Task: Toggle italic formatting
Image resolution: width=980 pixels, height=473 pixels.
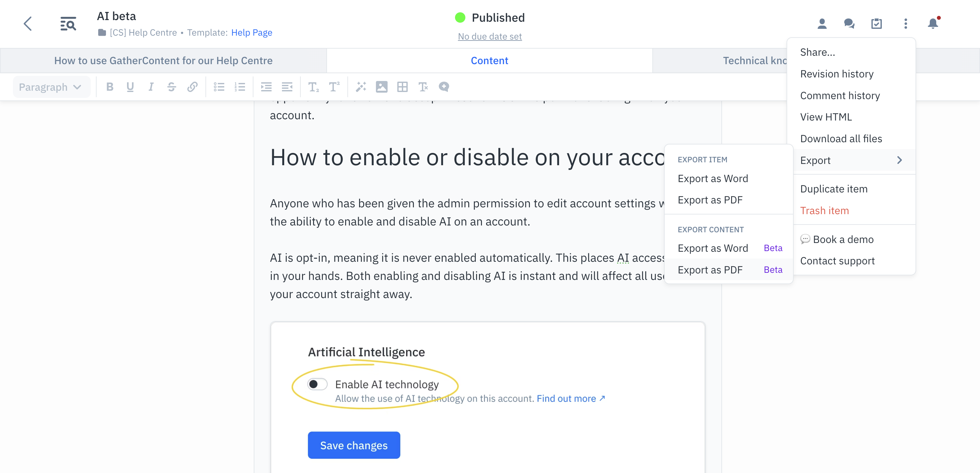Action: point(151,87)
